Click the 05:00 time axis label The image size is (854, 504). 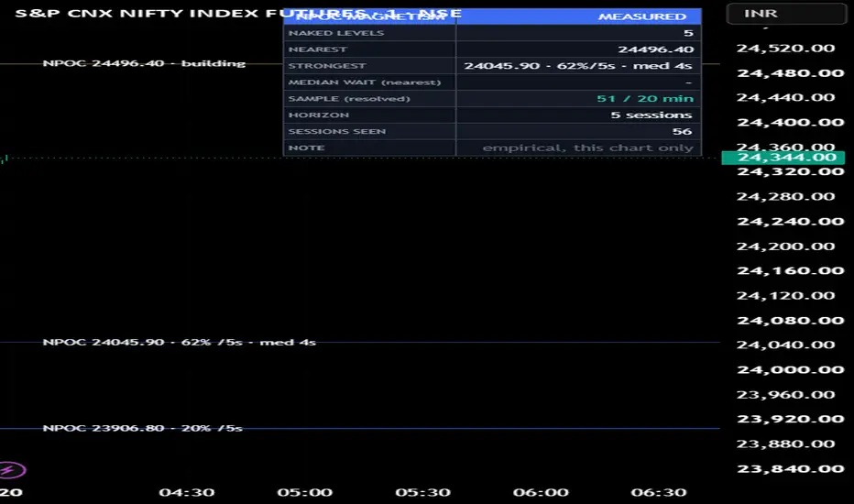click(x=304, y=493)
